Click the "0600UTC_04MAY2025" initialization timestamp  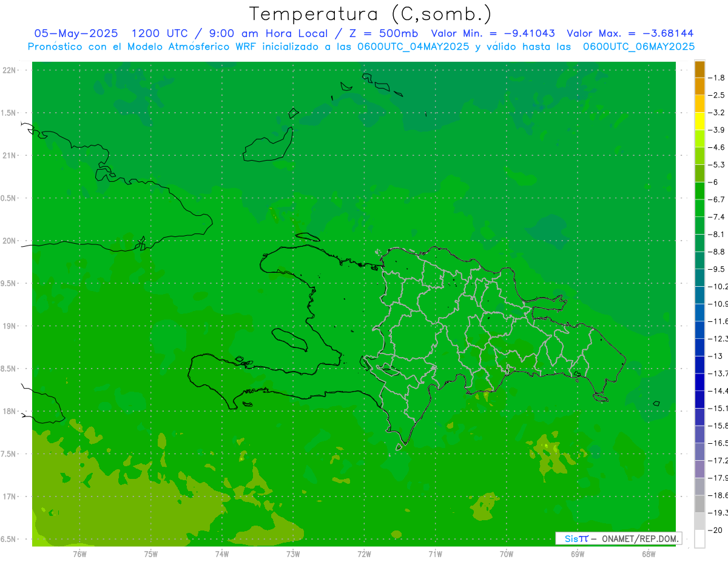pyautogui.click(x=413, y=46)
